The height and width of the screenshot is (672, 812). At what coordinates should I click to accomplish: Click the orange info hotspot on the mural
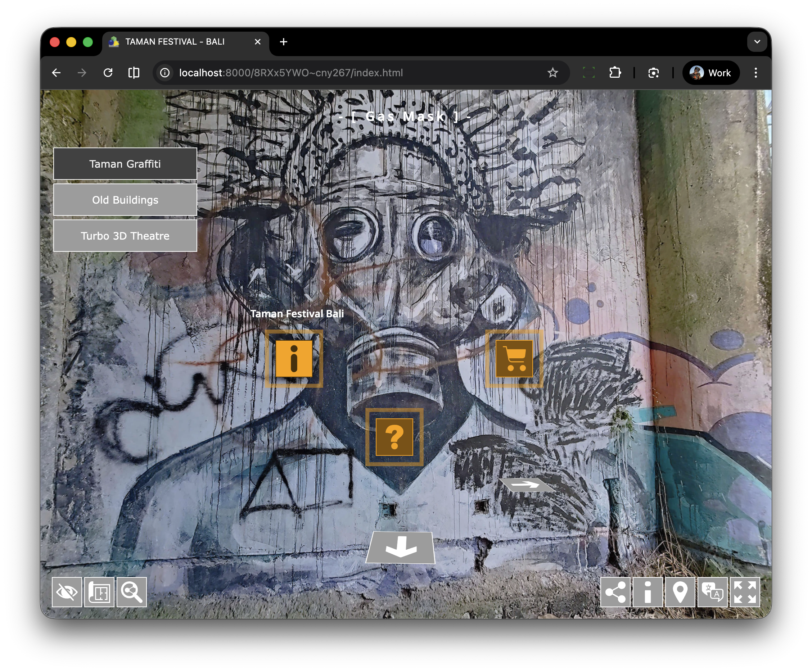294,359
